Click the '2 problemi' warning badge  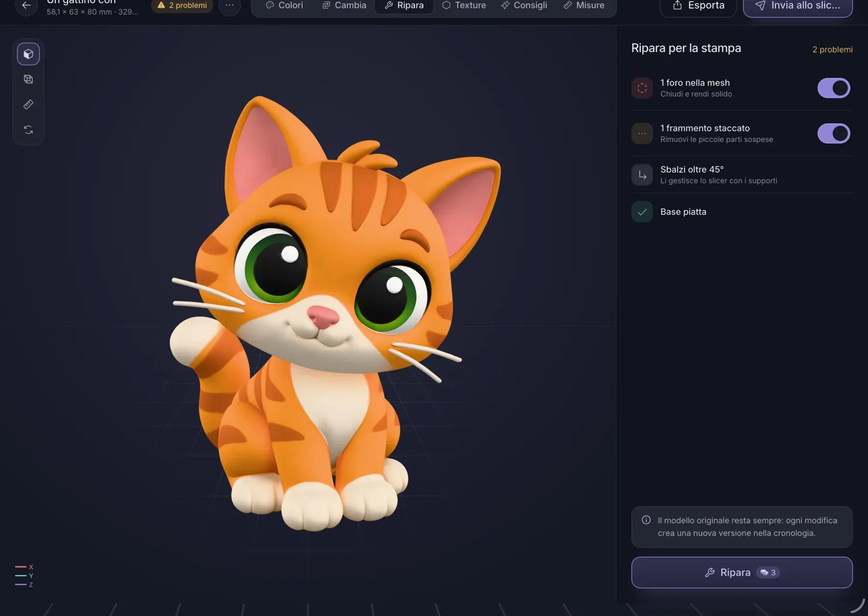pyautogui.click(x=182, y=5)
